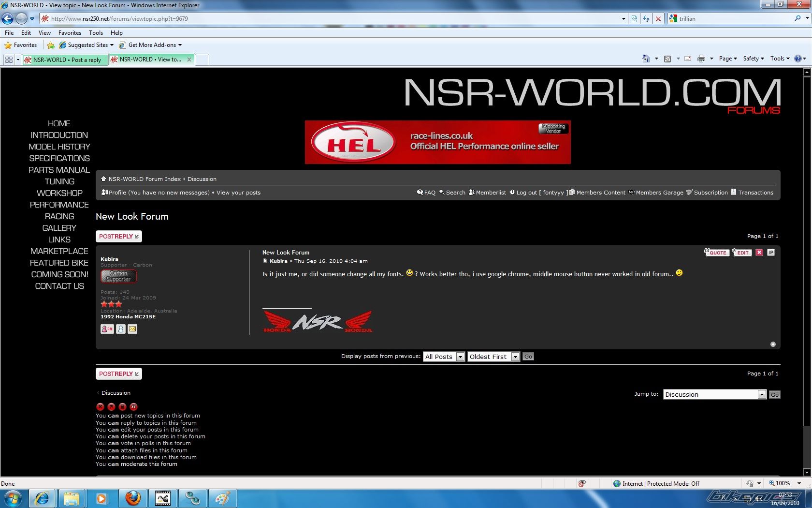The width and height of the screenshot is (812, 508).
Task: Open the Help menu
Action: [116, 33]
